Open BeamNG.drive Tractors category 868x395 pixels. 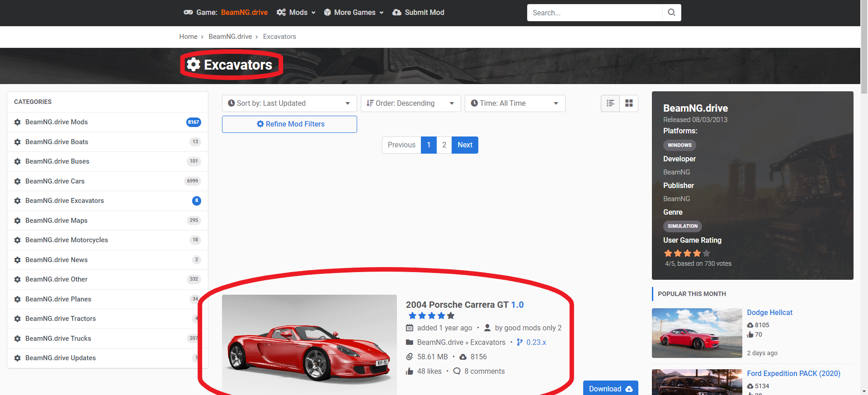point(108,319)
